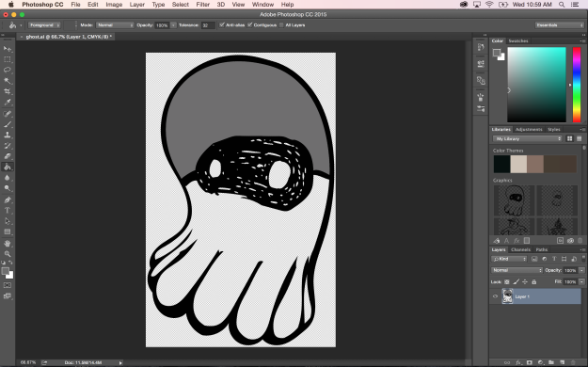Select the Path Selection tool

click(x=8, y=221)
